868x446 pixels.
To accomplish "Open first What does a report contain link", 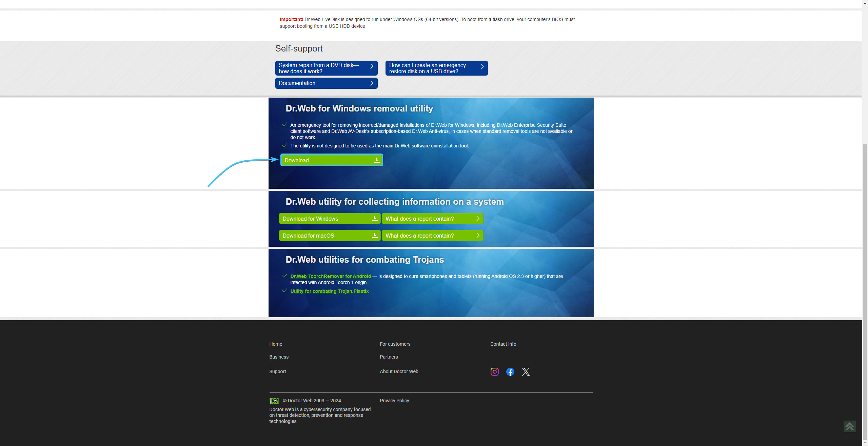I will point(432,219).
